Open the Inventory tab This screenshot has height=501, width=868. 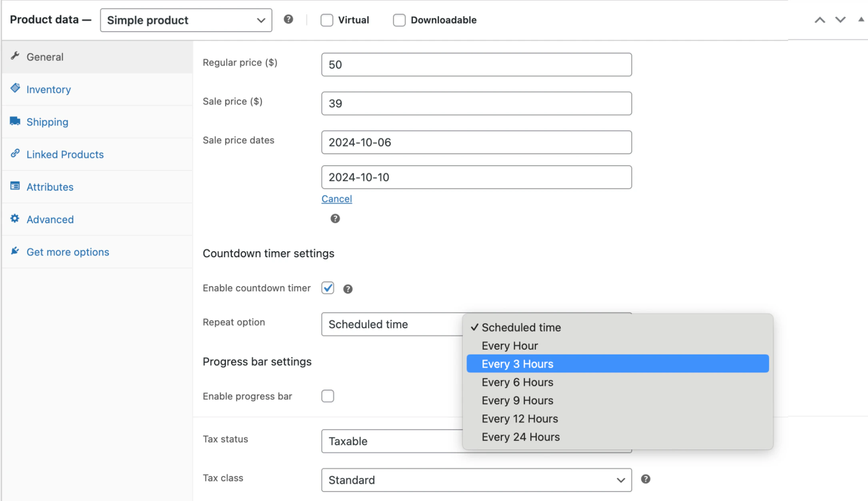click(97, 89)
